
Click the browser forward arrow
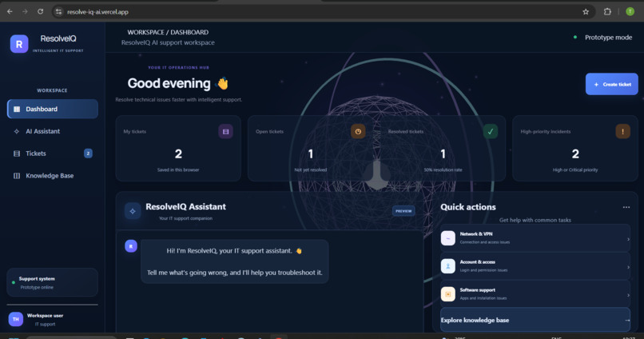[x=25, y=11]
